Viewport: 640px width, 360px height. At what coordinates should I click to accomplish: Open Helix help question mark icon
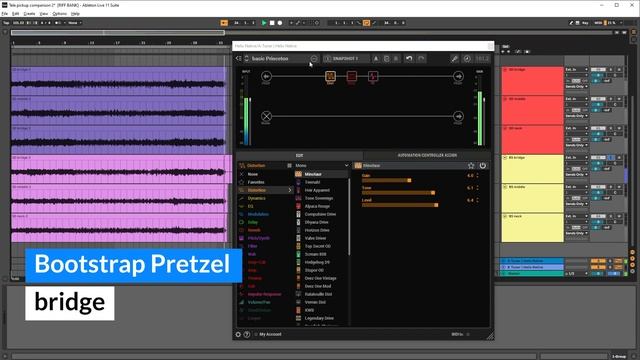pos(247,334)
